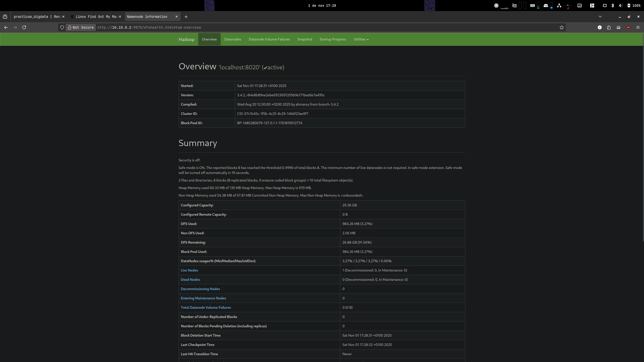Open the Extensions puzzle-piece menu
The width and height of the screenshot is (644, 362).
coord(609,27)
